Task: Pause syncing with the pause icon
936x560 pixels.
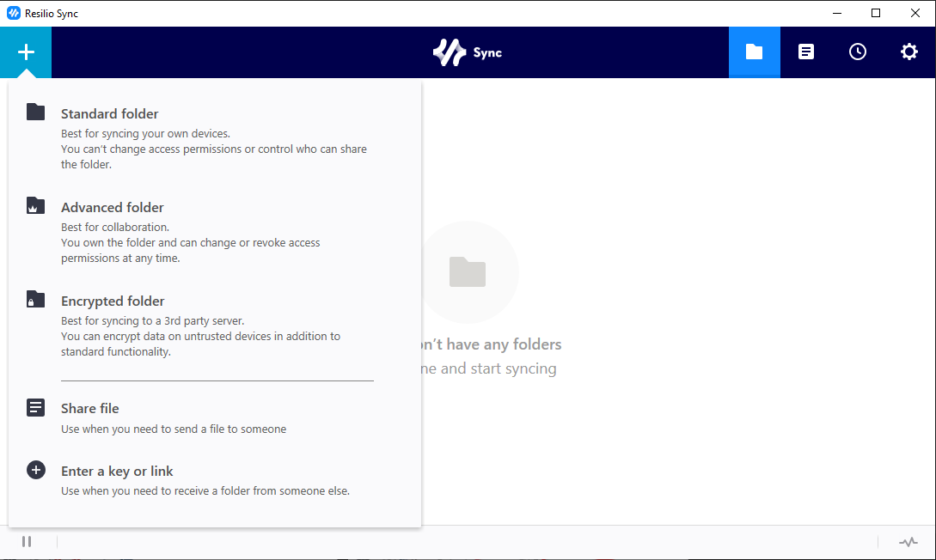Action: coord(27,541)
